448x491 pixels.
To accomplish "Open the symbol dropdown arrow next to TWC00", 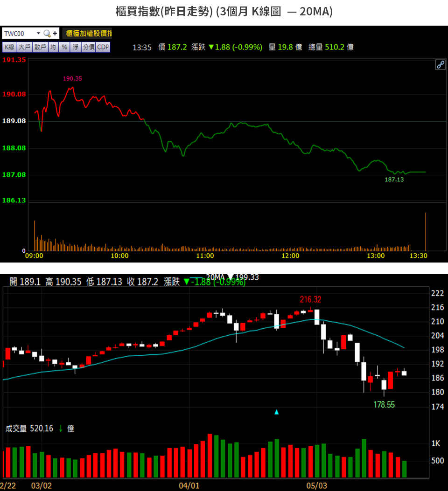I will 38,33.
